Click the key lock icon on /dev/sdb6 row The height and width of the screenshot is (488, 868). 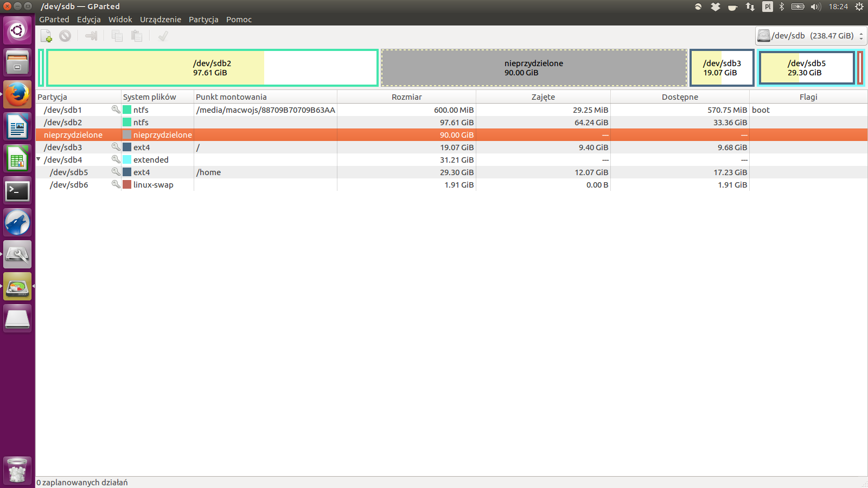coord(116,184)
